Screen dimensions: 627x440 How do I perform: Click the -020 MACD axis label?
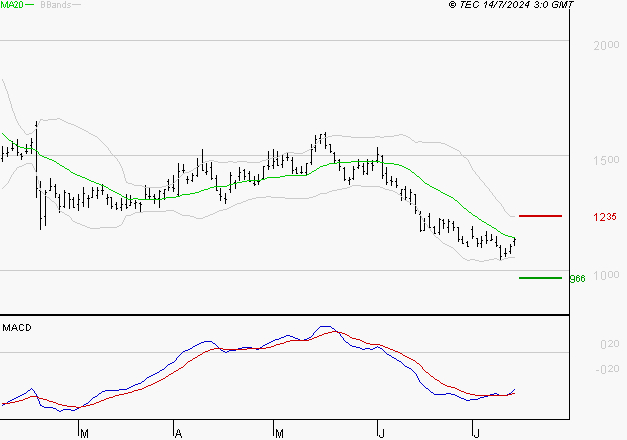click(x=607, y=369)
